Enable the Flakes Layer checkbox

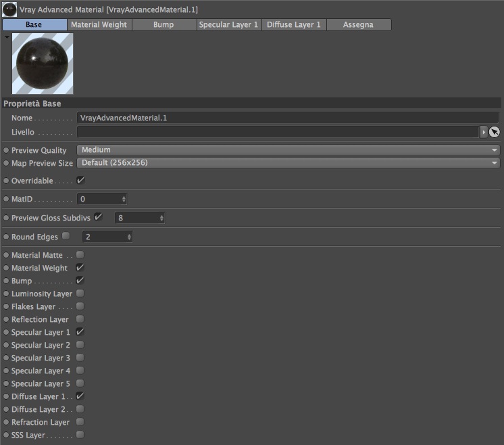(x=80, y=306)
